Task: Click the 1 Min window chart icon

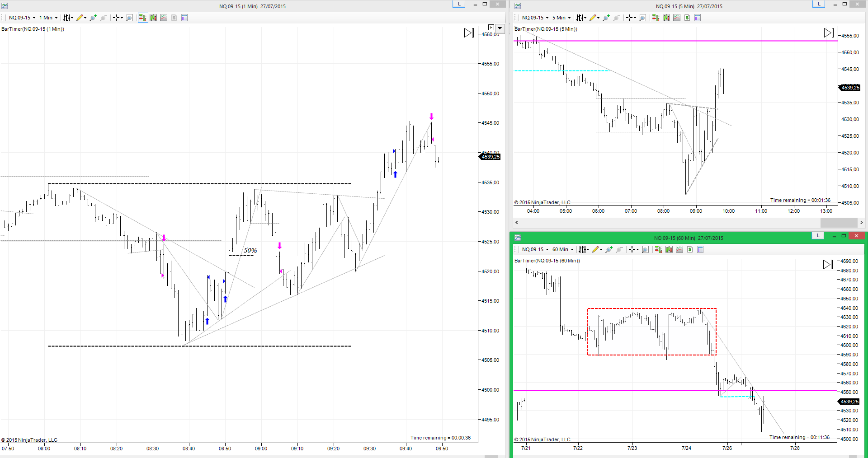Action: pyautogui.click(x=5, y=6)
